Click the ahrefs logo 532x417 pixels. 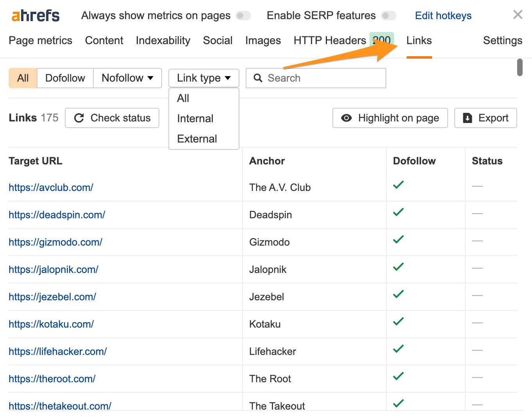point(35,15)
